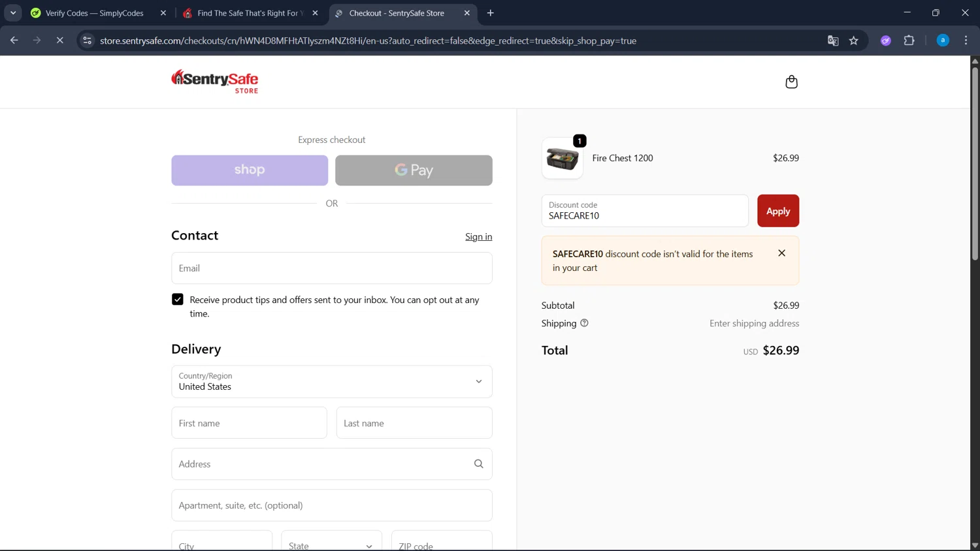Click the Enter shipping address text
Viewport: 980px width, 551px height.
click(x=754, y=323)
